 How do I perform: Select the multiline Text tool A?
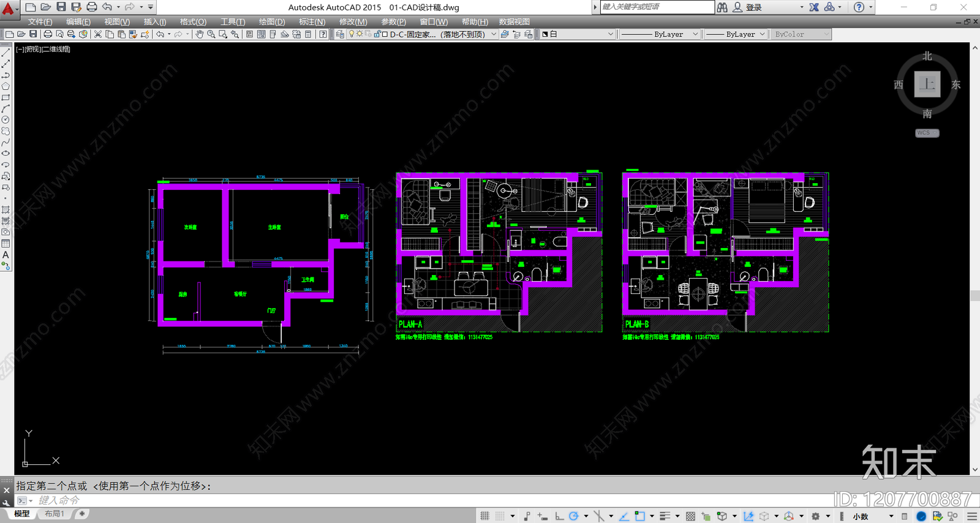[6, 255]
